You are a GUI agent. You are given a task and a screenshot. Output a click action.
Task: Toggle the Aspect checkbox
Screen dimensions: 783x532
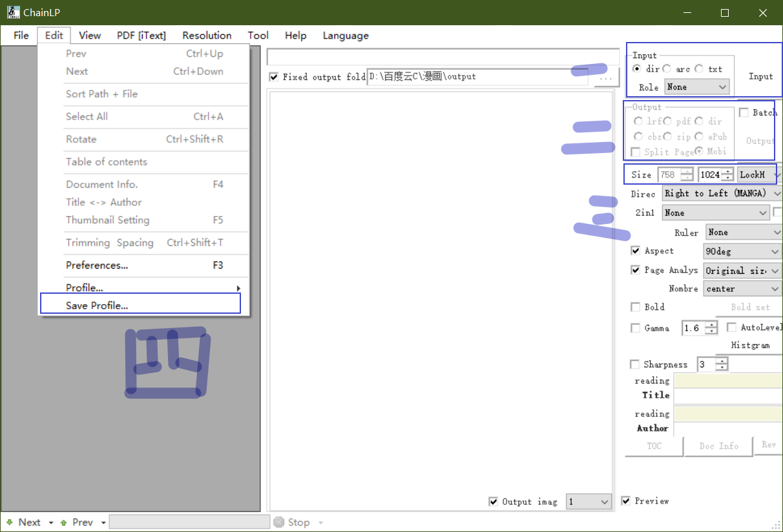pyautogui.click(x=636, y=251)
